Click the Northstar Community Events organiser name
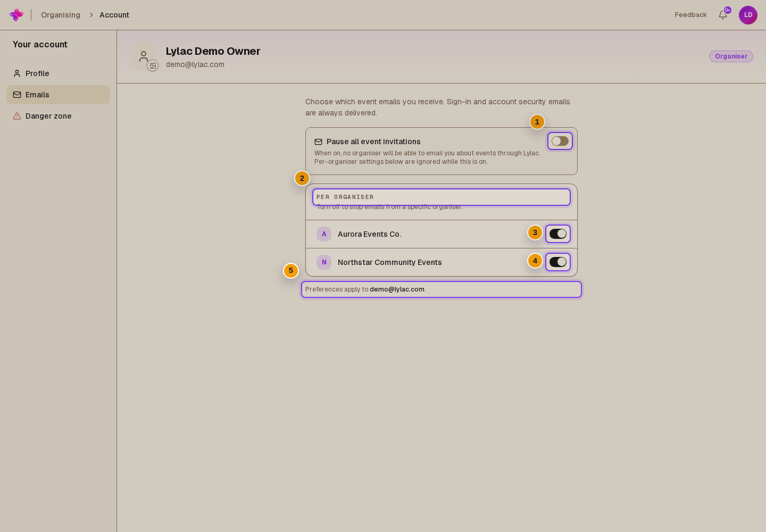 tap(390, 262)
